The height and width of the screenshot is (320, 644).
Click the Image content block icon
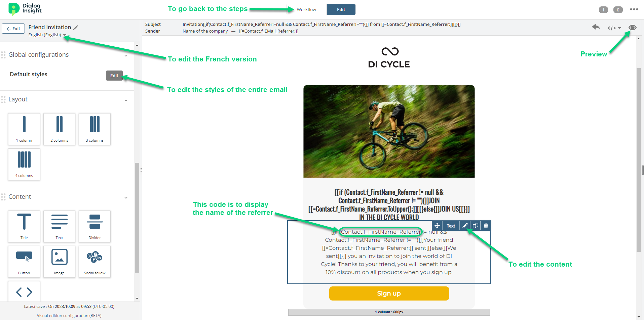click(59, 257)
